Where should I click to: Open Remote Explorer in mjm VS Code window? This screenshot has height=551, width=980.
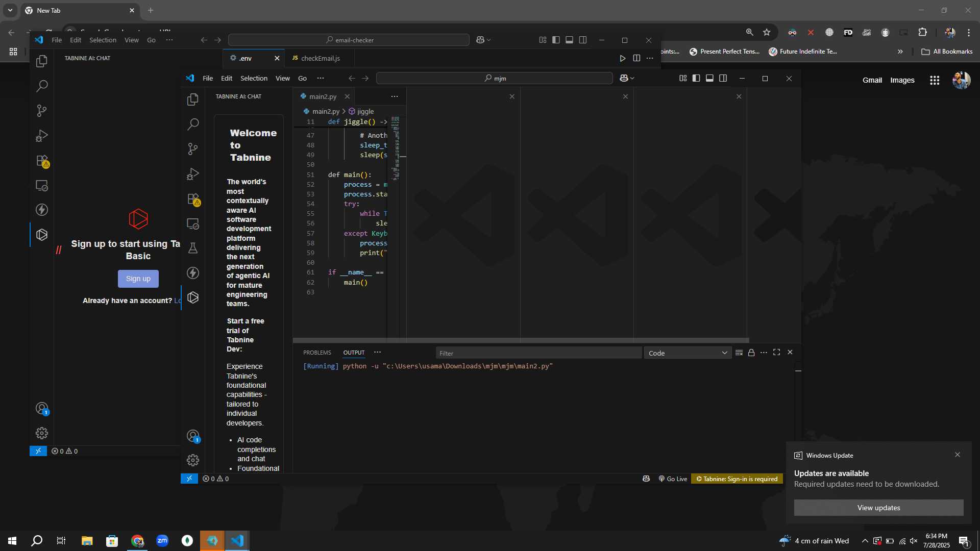tap(193, 223)
